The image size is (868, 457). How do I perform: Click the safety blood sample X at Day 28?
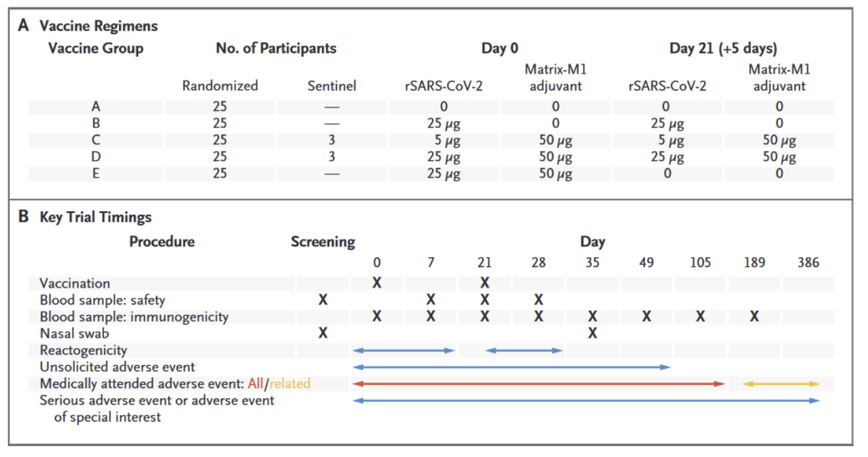pos(538,300)
